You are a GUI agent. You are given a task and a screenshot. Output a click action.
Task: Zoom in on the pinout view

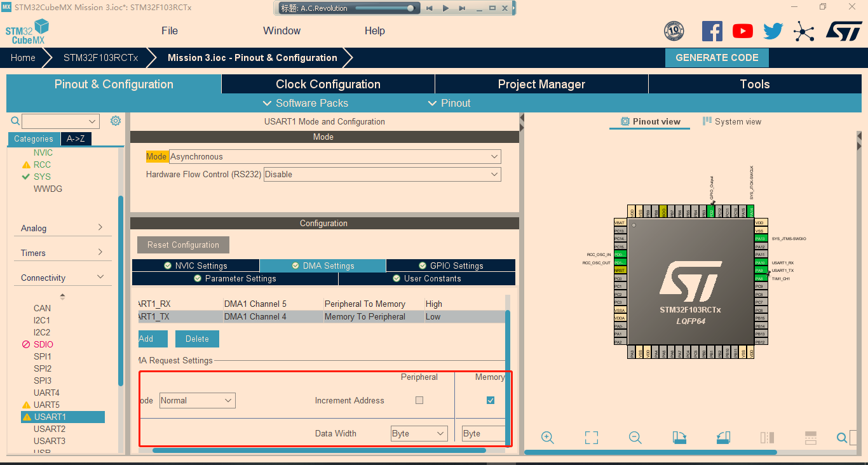pos(548,437)
